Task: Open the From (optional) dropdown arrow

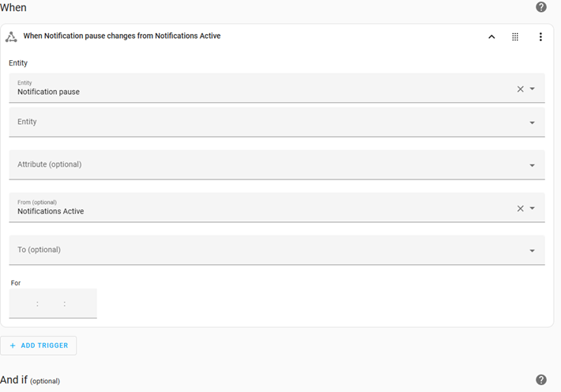Action: (x=533, y=208)
